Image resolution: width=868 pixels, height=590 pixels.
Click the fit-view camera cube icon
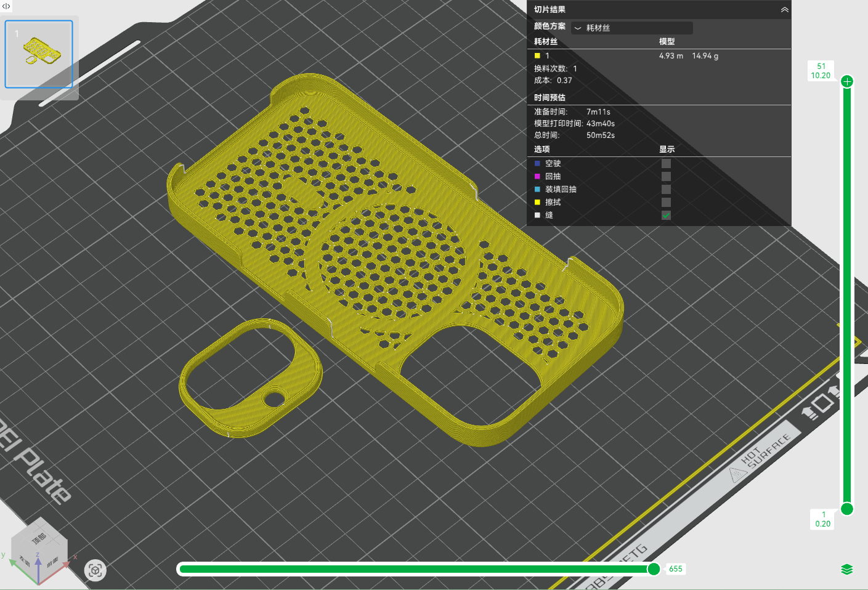point(95,570)
